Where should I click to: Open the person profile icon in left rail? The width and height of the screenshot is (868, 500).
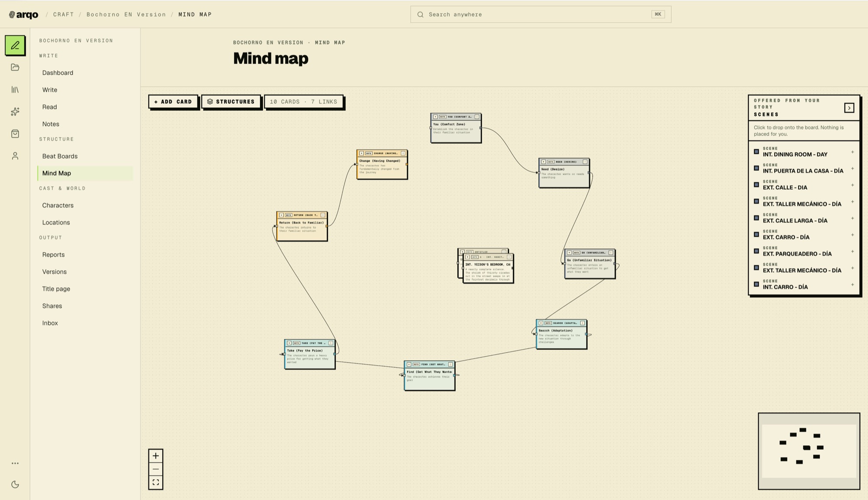(15, 156)
